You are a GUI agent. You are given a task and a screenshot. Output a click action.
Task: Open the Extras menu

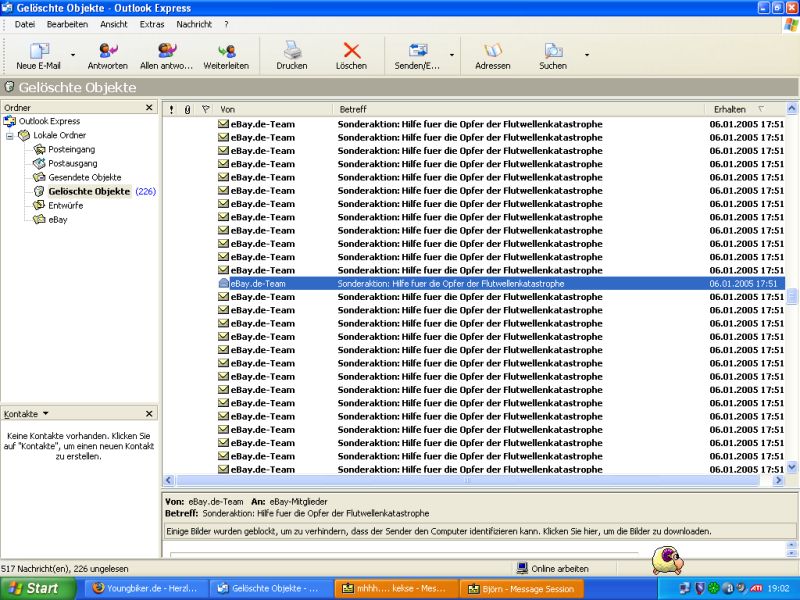coord(152,24)
